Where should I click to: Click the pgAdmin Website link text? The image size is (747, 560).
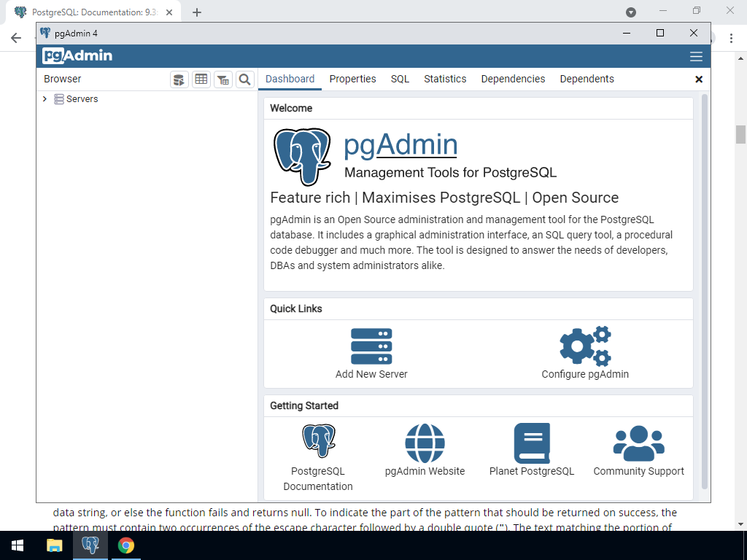click(x=425, y=471)
